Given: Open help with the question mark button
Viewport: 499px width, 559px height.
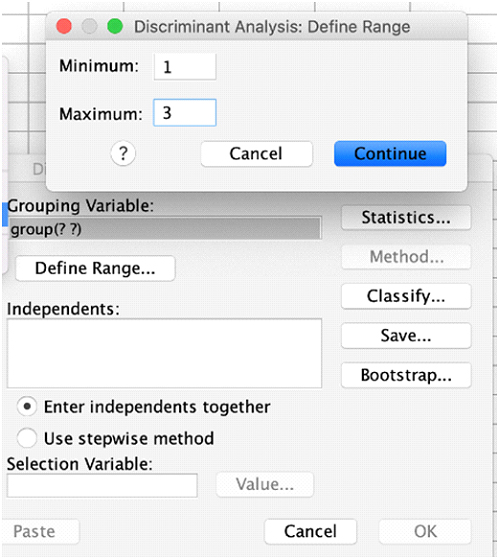Looking at the screenshot, I should 123,154.
